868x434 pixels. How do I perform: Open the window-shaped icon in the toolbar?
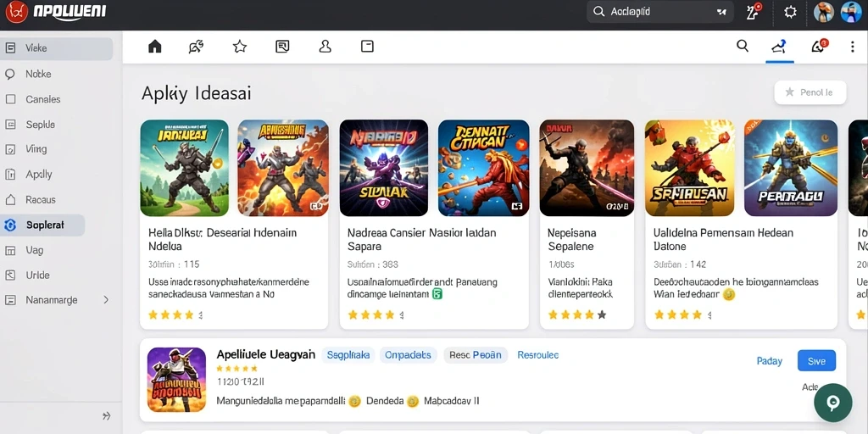[x=367, y=47]
